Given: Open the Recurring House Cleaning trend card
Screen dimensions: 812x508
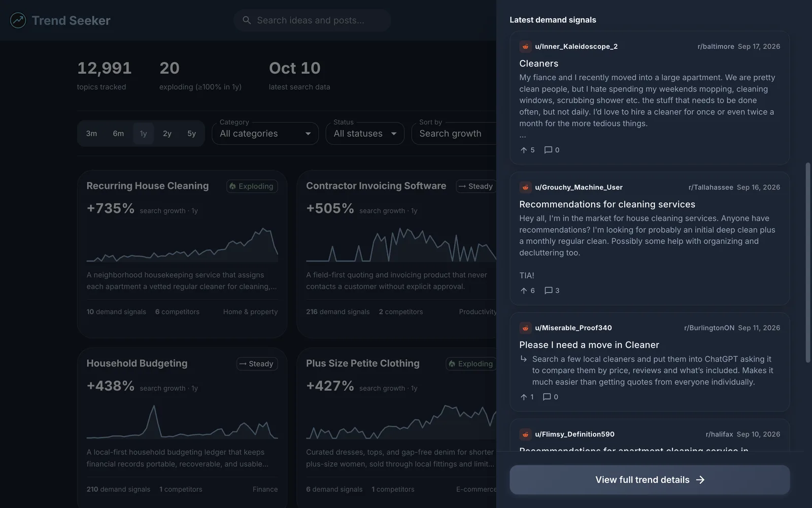Looking at the screenshot, I should (182, 254).
